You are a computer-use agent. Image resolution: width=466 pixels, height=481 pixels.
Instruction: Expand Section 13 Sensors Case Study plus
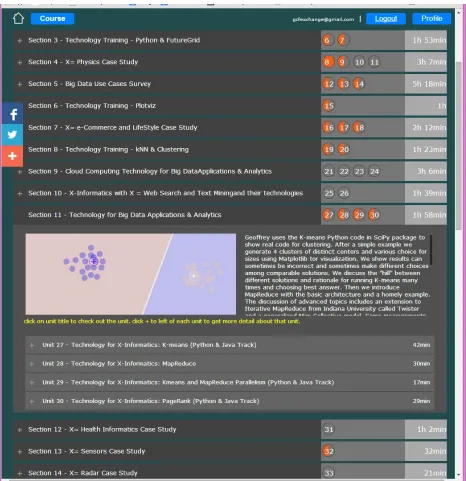click(20, 452)
